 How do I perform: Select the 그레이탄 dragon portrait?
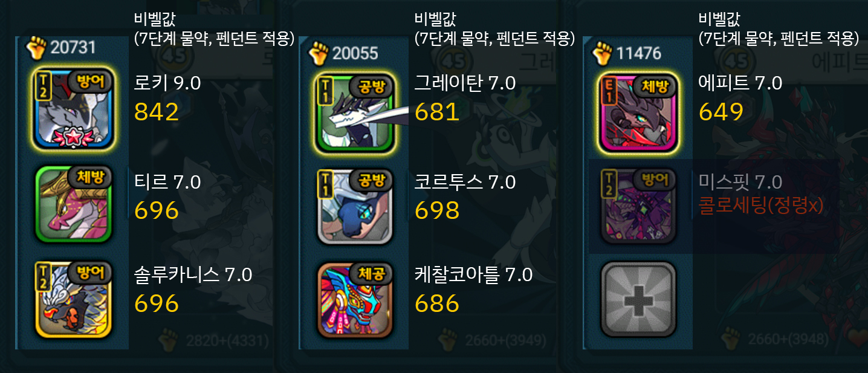[355, 111]
